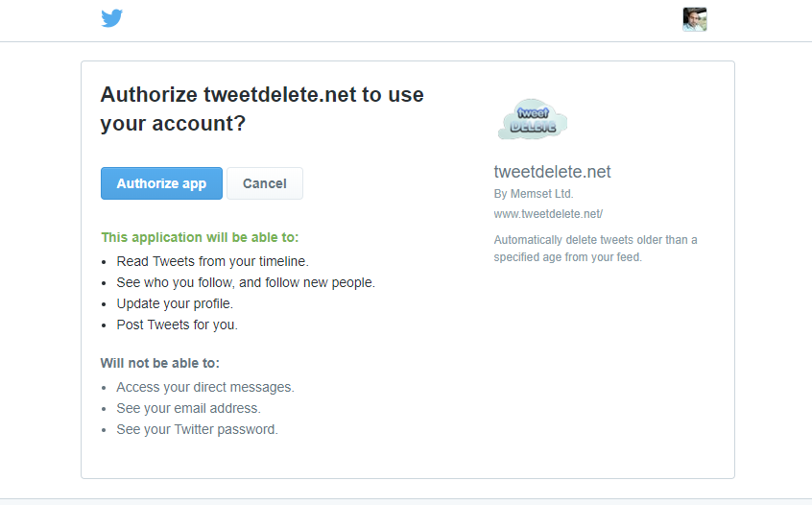This screenshot has width=812, height=505.
Task: Cancel the authorization request
Action: tap(264, 183)
